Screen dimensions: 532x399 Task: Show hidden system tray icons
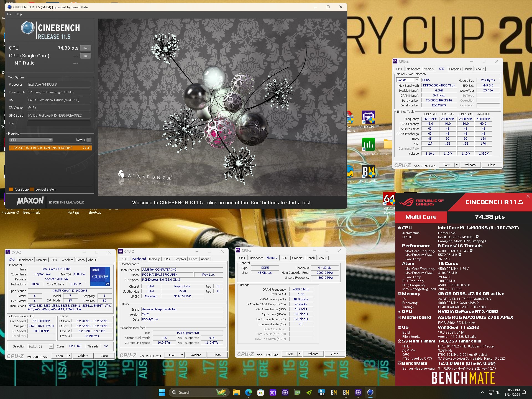pos(482,392)
